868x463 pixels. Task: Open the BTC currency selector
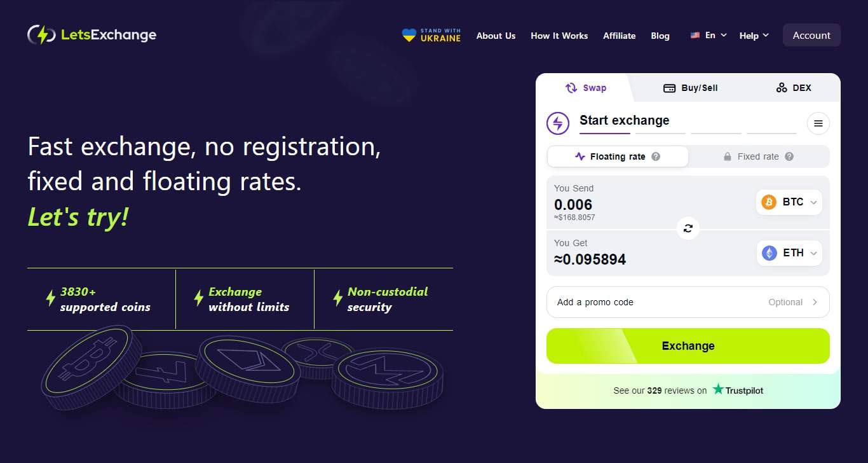[x=789, y=202]
